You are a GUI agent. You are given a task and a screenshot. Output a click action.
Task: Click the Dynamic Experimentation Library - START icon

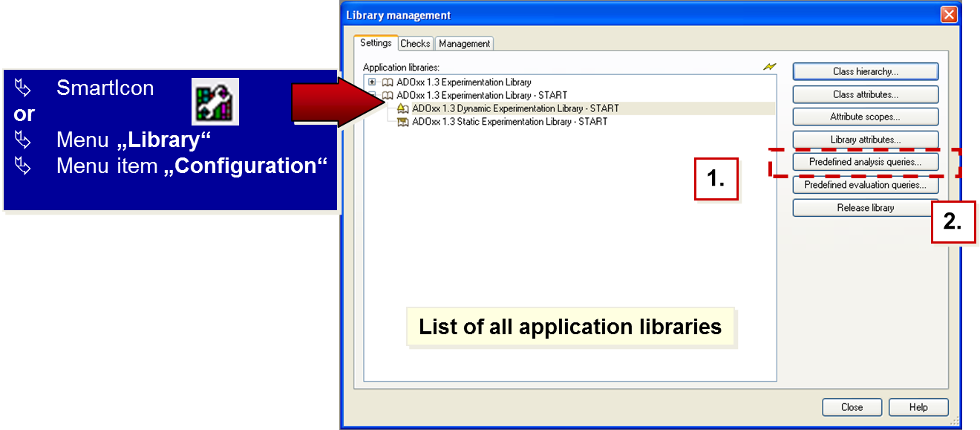coord(403,108)
